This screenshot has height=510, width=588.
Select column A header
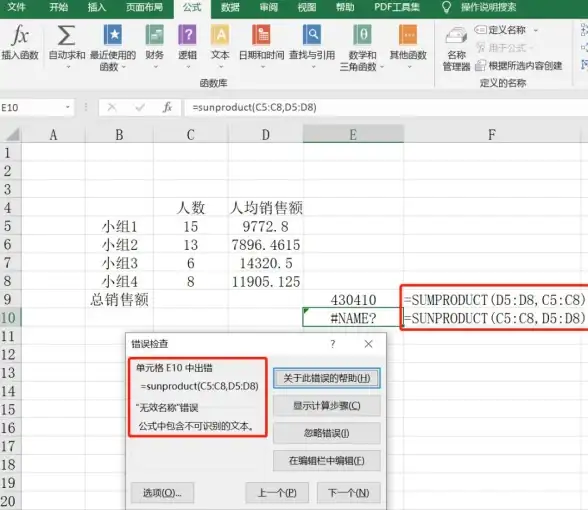click(53, 135)
